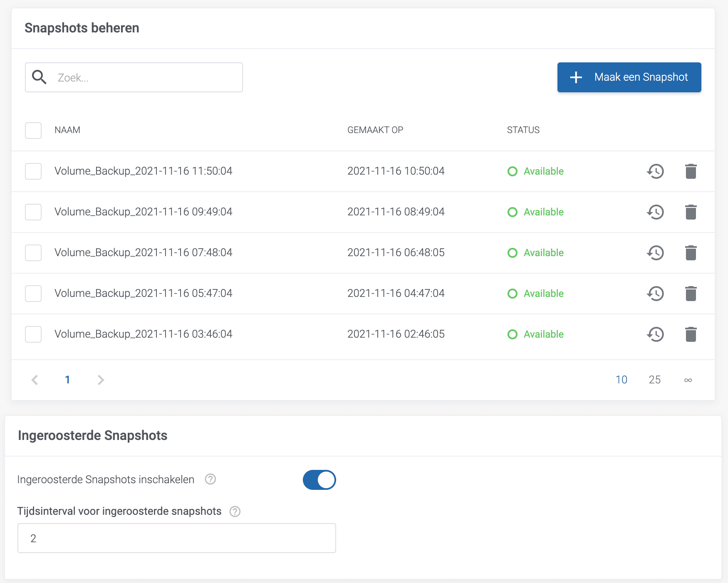Select the Volume_Backup 05:47:04 row checkbox
728x583 pixels.
coord(33,294)
